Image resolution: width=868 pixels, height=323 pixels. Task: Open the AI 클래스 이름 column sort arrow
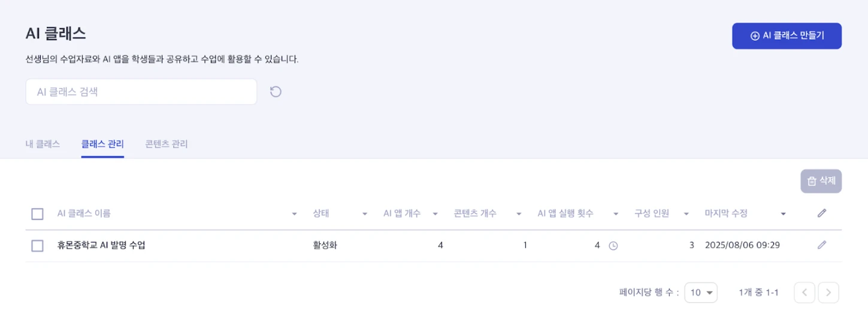click(294, 214)
